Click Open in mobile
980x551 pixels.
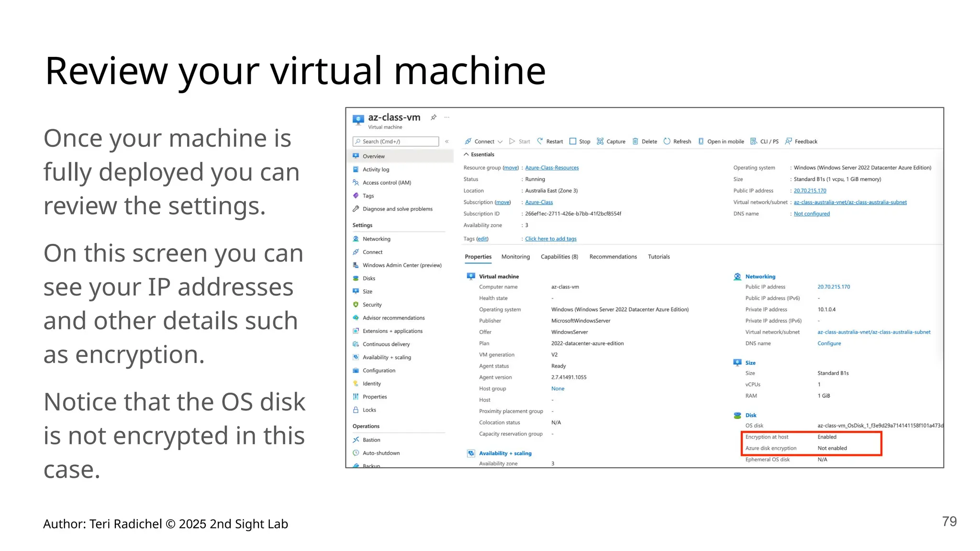[x=721, y=142]
